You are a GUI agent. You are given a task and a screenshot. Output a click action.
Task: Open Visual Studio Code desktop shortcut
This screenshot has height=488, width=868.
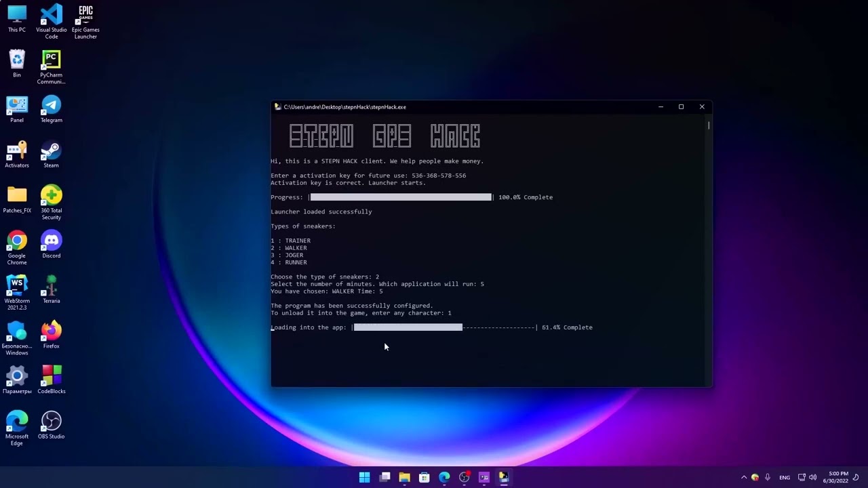[52, 22]
